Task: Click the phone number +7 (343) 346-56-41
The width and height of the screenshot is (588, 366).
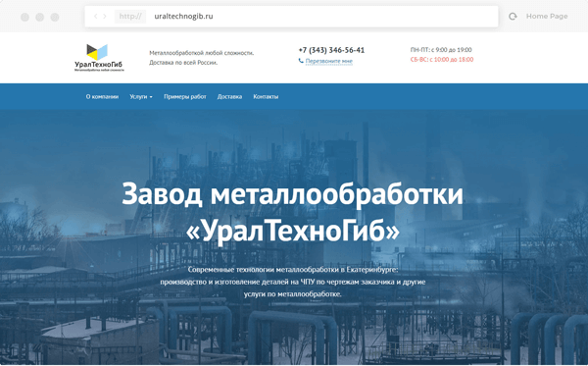Action: point(331,50)
